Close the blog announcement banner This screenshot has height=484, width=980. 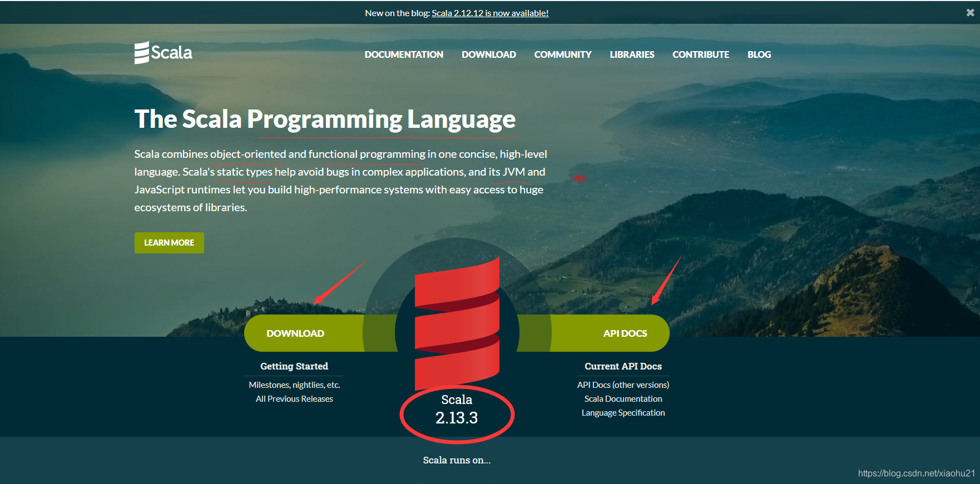click(x=970, y=12)
